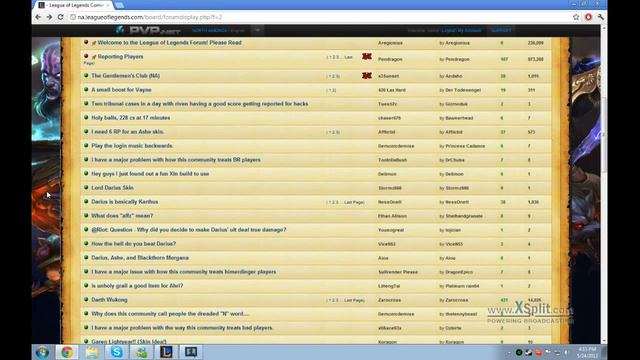Open Skype from the taskbar
The image size is (640, 360).
[x=117, y=352]
